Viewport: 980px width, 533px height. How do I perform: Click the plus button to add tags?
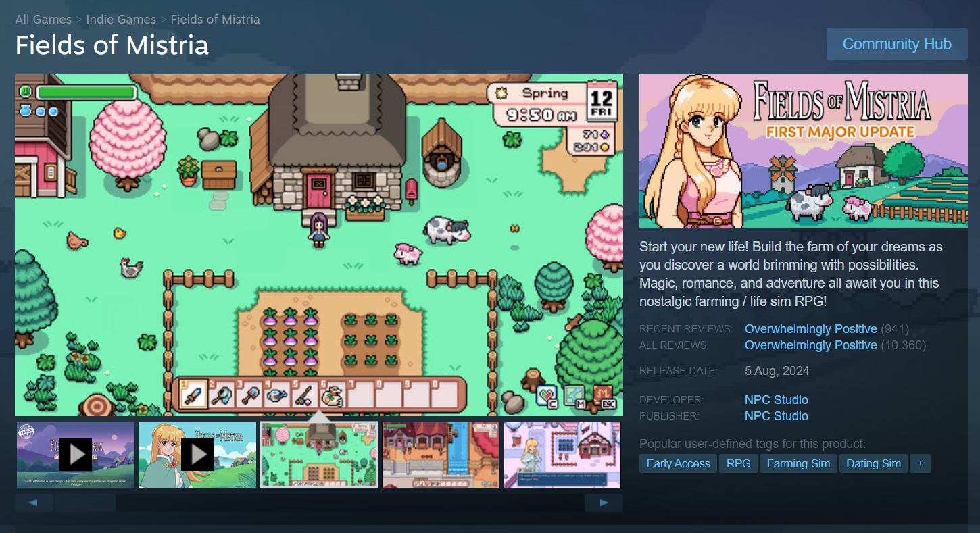pos(920,463)
